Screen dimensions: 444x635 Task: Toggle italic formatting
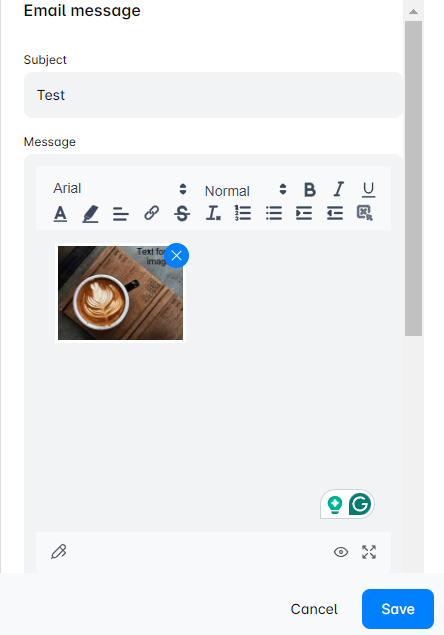[339, 189]
